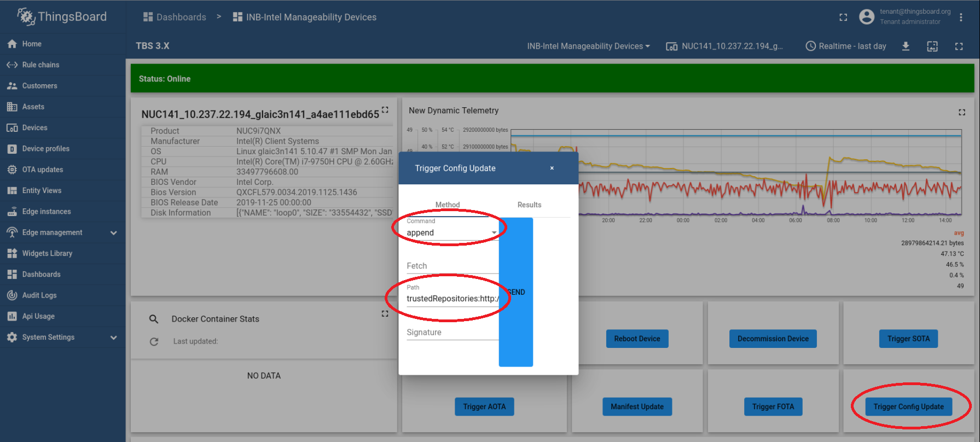
Task: Click the sidebar Dashboards grid icon
Action: (12, 275)
